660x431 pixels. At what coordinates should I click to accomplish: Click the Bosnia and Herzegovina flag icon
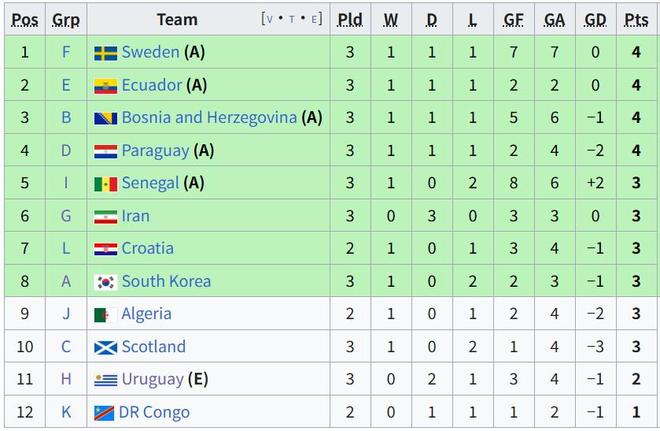click(106, 119)
